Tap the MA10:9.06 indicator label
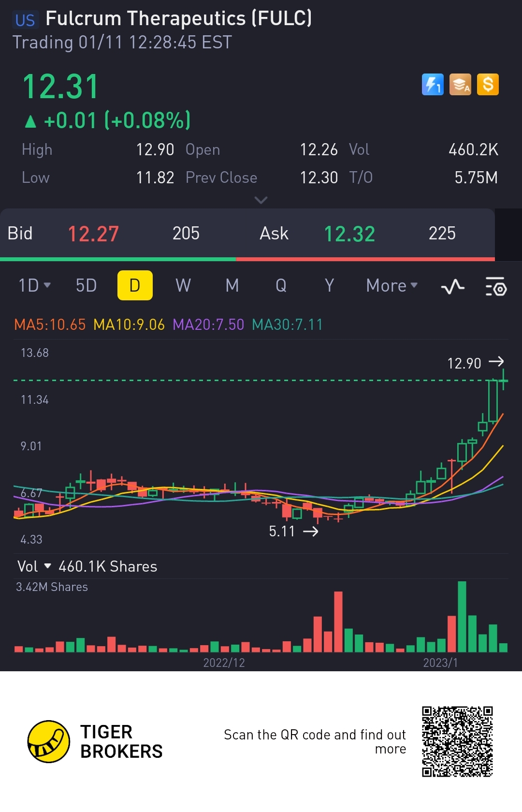This screenshot has width=522, height=812. (x=129, y=325)
